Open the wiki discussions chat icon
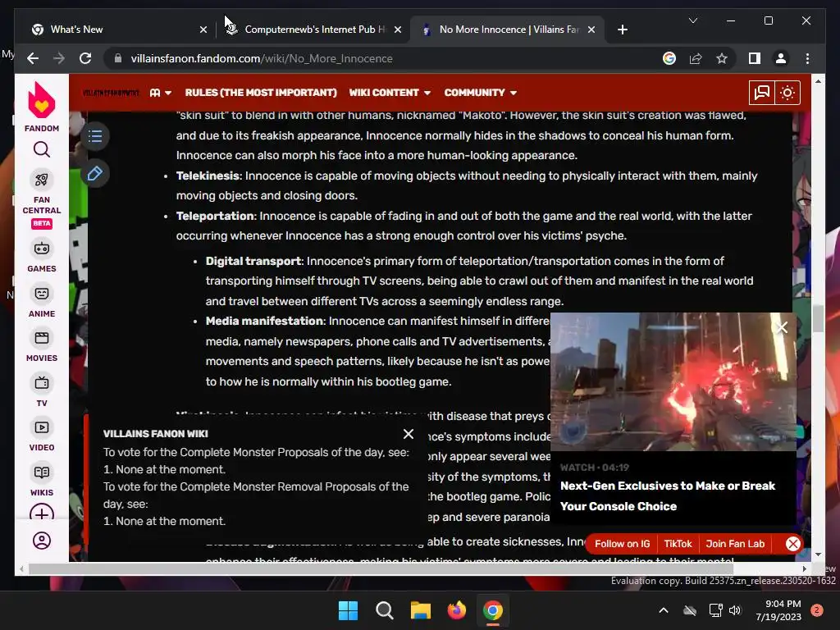 pyautogui.click(x=761, y=93)
